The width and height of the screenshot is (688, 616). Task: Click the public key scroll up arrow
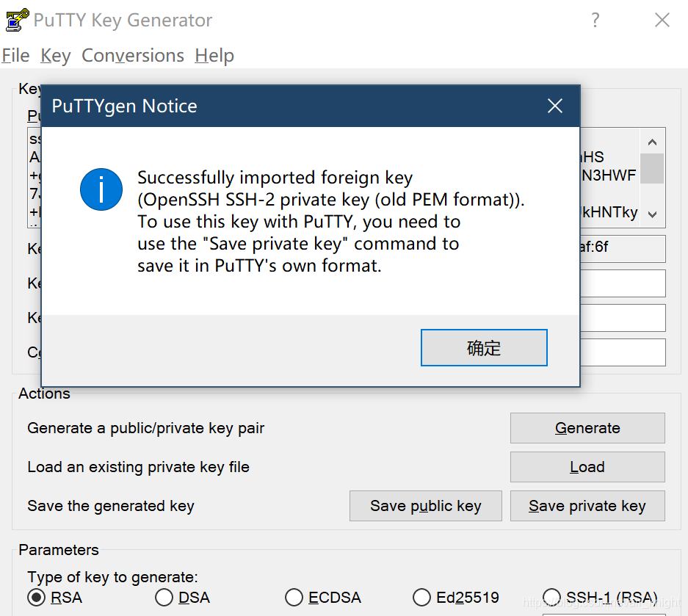point(653,142)
